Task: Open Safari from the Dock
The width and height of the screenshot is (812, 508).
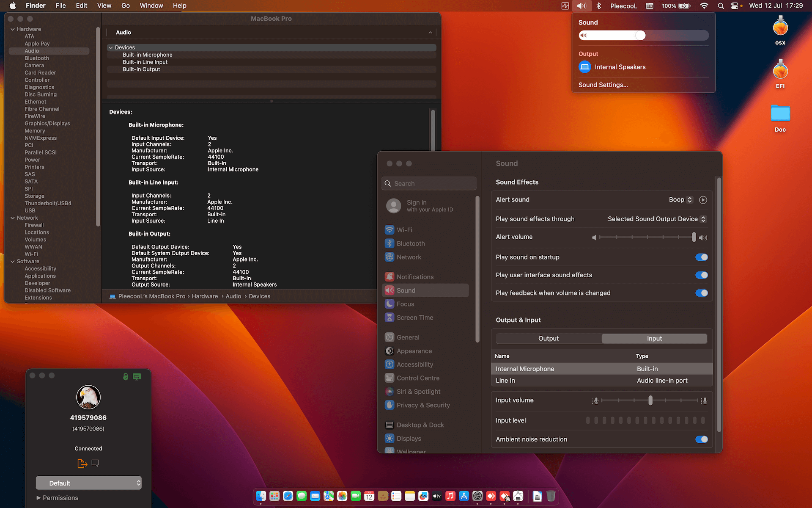Action: [x=288, y=496]
